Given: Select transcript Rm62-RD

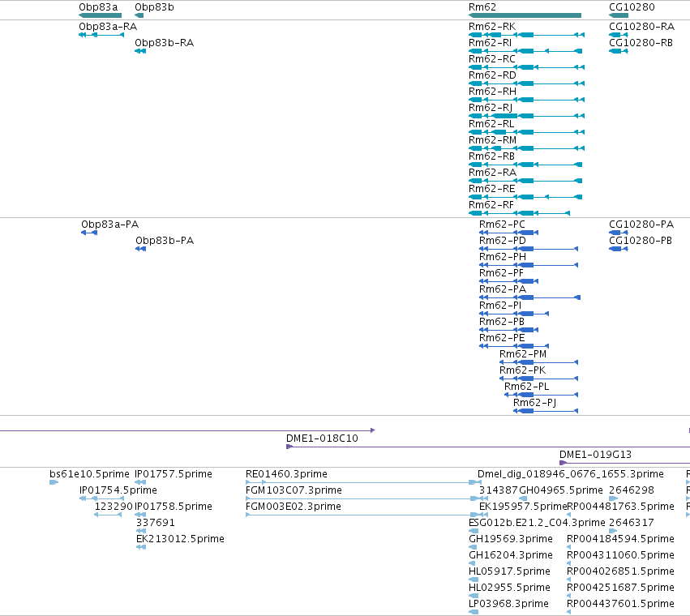Looking at the screenshot, I should coord(526,83).
